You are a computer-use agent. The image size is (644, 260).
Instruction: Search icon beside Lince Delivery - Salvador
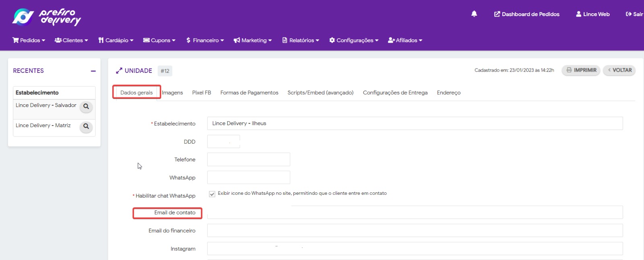coord(86,107)
